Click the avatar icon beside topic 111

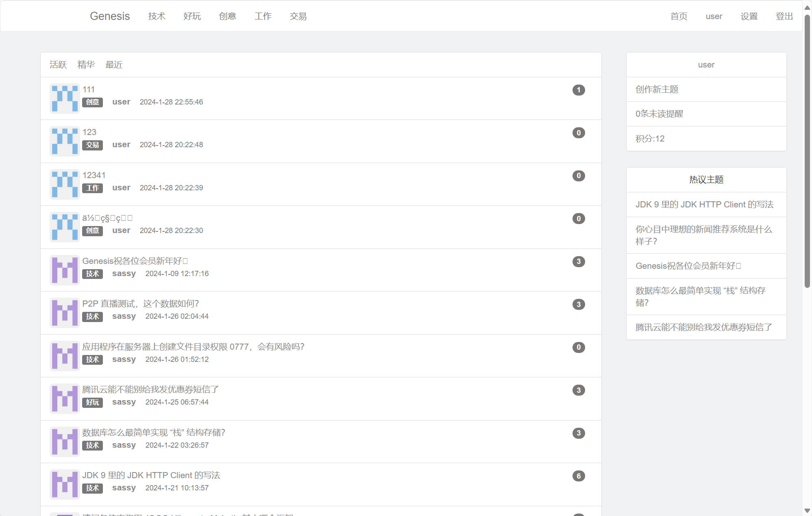tap(65, 98)
